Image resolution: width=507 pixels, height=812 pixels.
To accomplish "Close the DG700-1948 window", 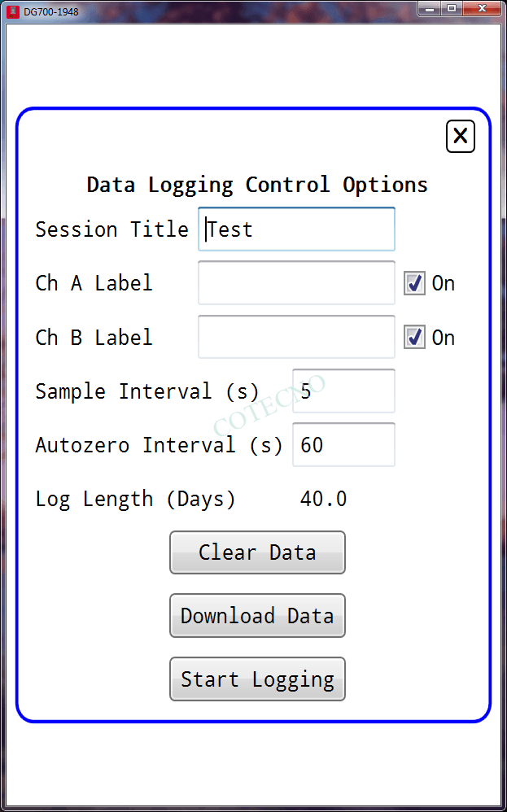I will [x=483, y=8].
